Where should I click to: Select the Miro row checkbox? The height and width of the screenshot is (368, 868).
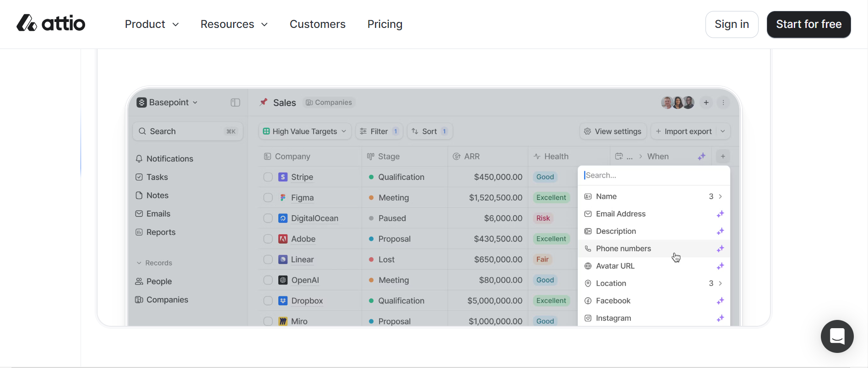(x=268, y=321)
